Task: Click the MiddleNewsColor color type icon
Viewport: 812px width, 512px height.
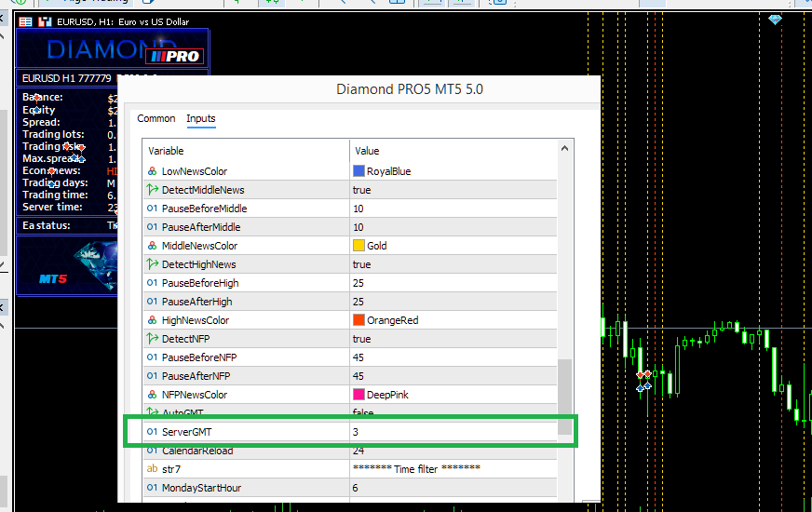Action: 152,246
